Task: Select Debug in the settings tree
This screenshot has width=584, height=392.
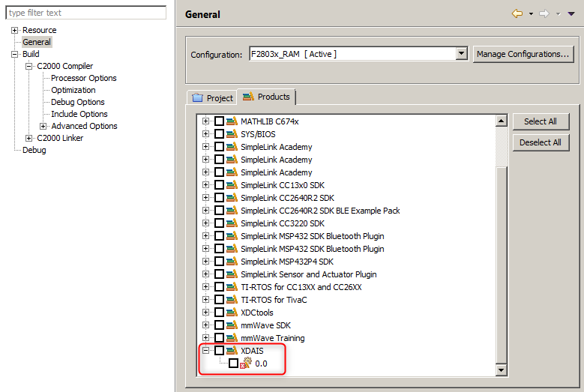Action: point(34,150)
